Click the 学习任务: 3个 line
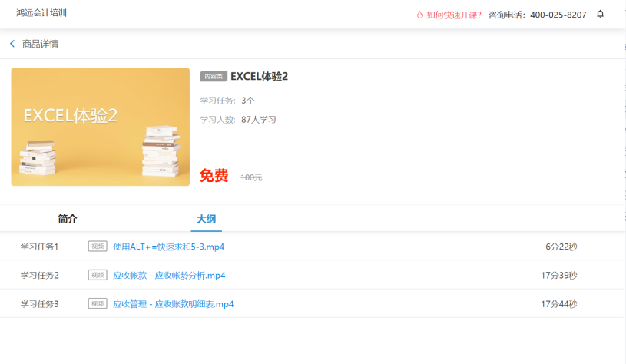This screenshot has height=364, width=626. (227, 101)
